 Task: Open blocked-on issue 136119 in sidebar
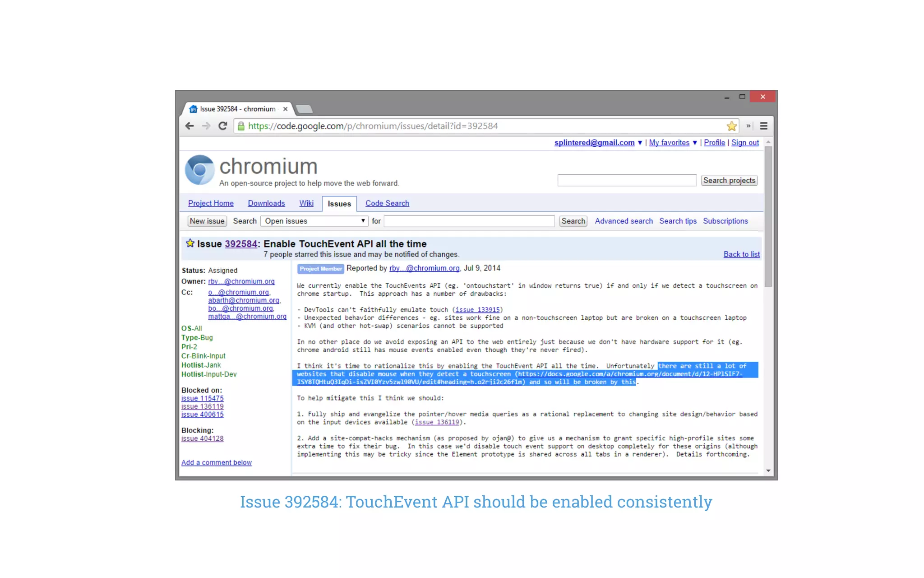coord(202,406)
